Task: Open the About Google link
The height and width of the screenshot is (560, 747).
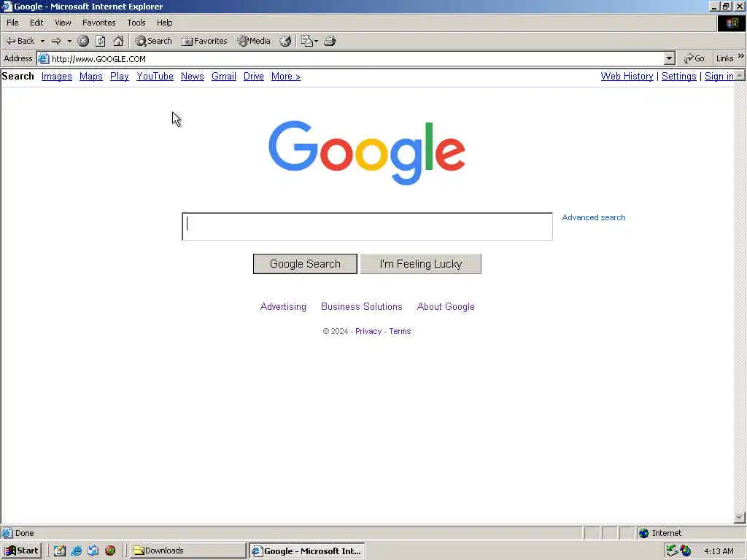Action: coord(446,307)
